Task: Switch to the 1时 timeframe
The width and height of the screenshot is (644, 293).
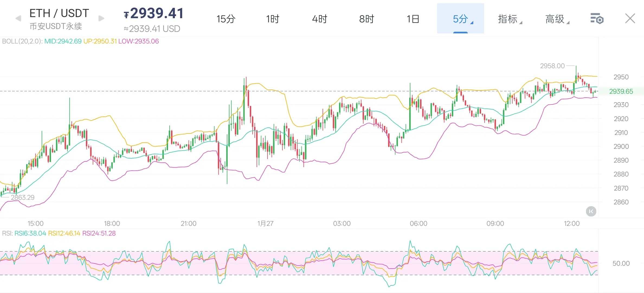Action: click(272, 19)
